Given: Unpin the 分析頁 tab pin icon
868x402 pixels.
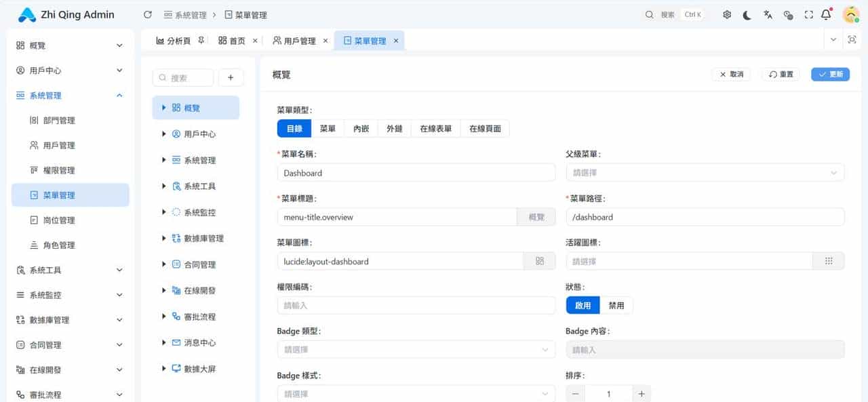Looking at the screenshot, I should point(201,39).
